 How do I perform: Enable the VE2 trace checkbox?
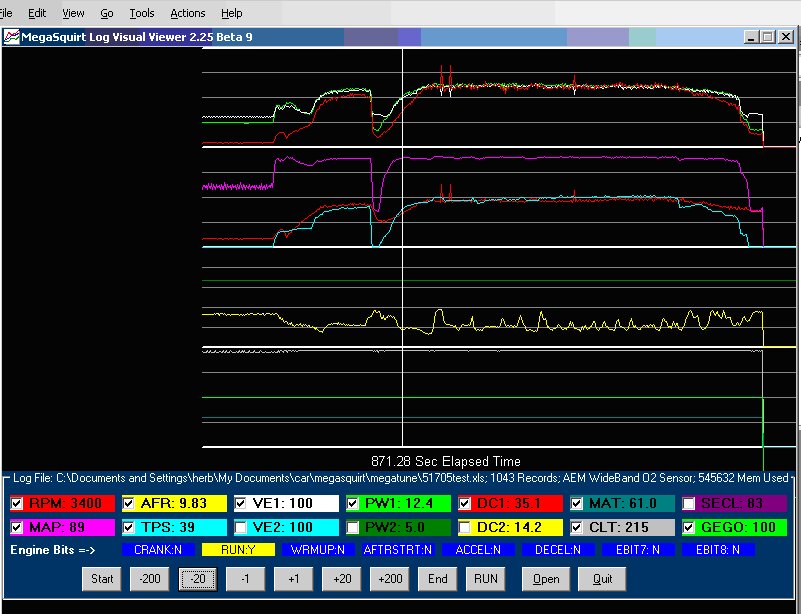pyautogui.click(x=241, y=527)
